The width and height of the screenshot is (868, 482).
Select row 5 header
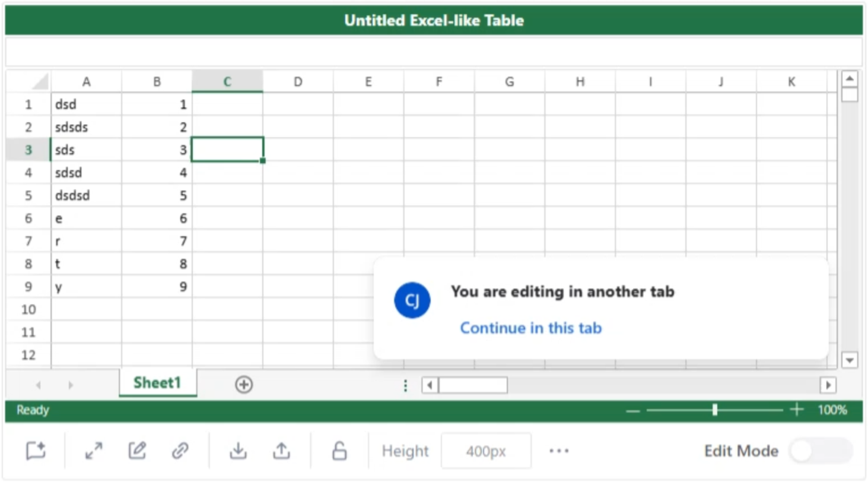28,195
